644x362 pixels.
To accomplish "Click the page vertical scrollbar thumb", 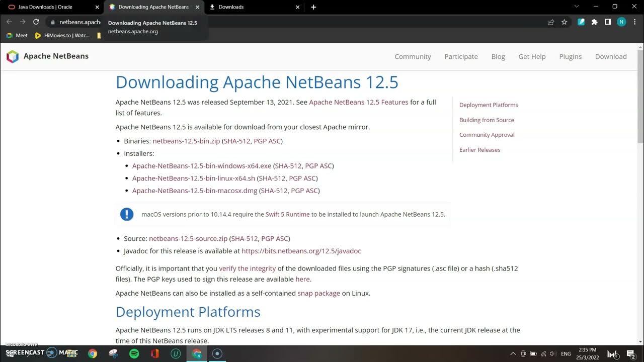I will pyautogui.click(x=640, y=96).
